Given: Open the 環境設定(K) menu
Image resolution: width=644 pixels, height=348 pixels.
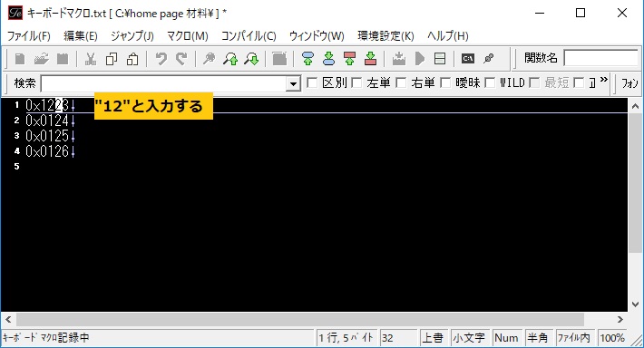Looking at the screenshot, I should tap(385, 36).
